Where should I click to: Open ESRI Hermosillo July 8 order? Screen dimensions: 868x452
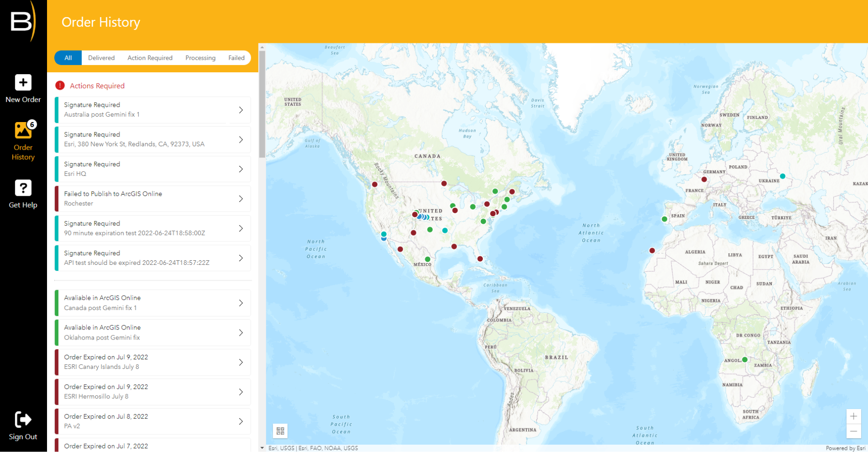153,392
